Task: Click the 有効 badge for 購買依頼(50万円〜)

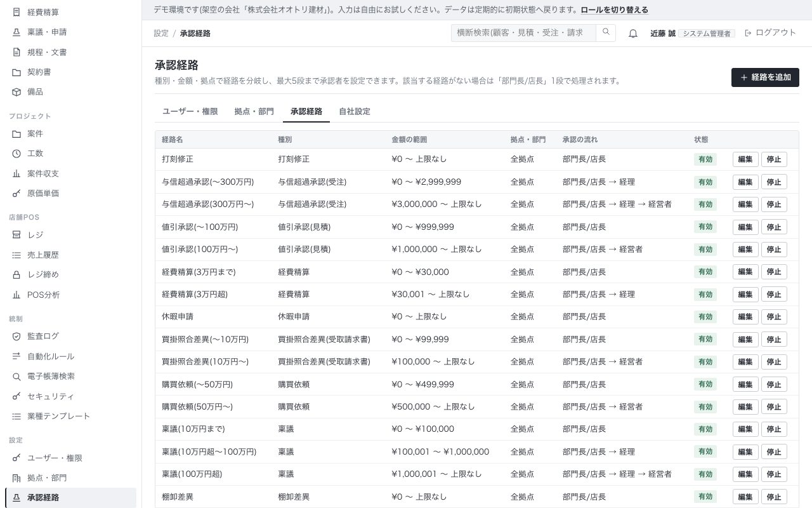Action: tap(705, 407)
